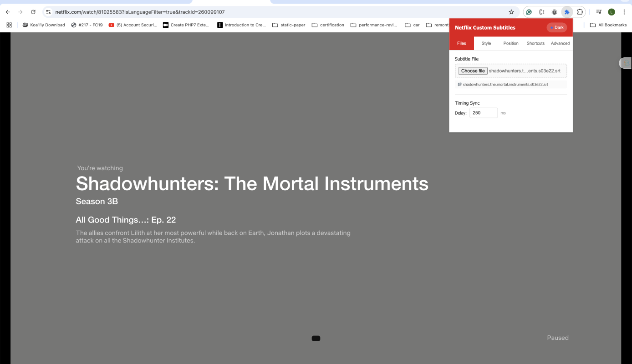Open the Advanced tab
This screenshot has height=364, width=632.
(x=560, y=43)
